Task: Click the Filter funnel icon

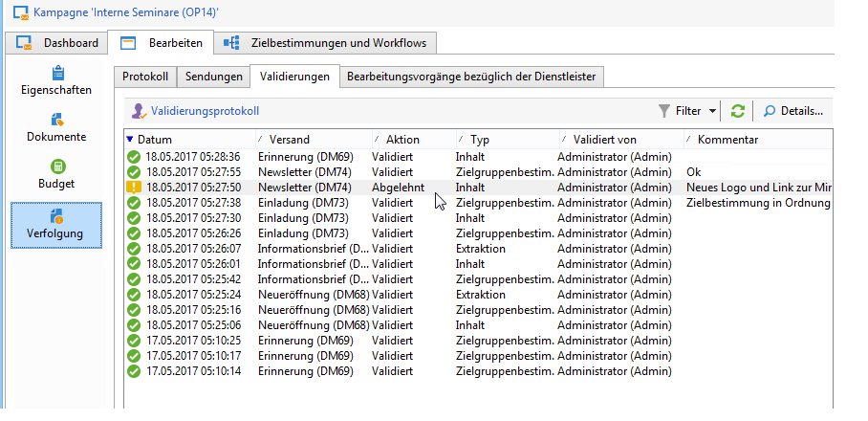Action: click(x=664, y=111)
